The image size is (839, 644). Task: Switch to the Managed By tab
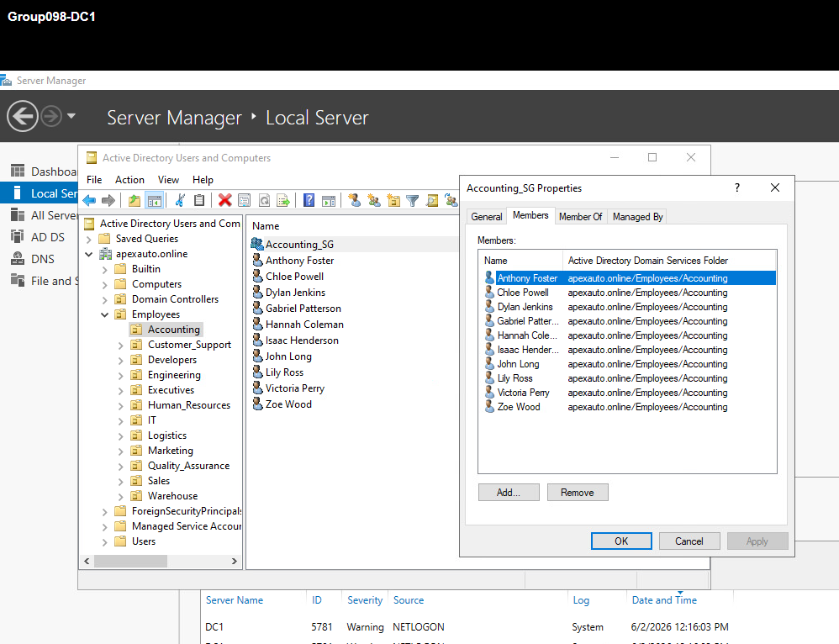638,217
